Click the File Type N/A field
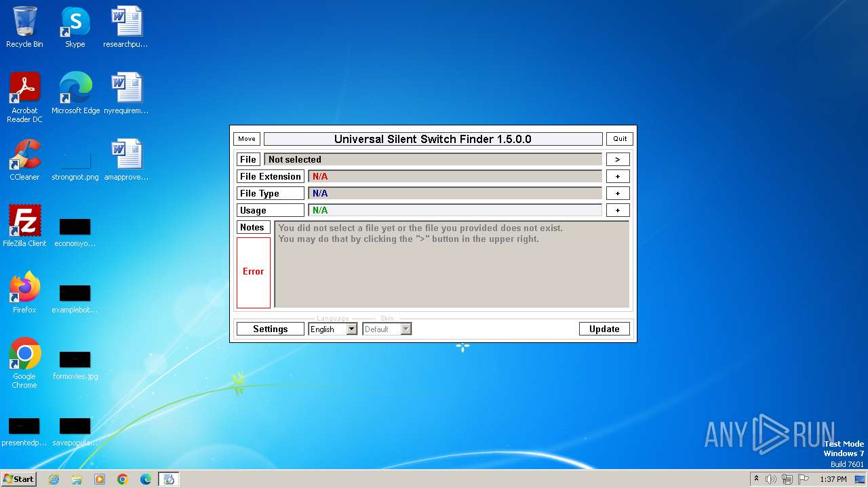The image size is (868, 488). pyautogui.click(x=455, y=193)
